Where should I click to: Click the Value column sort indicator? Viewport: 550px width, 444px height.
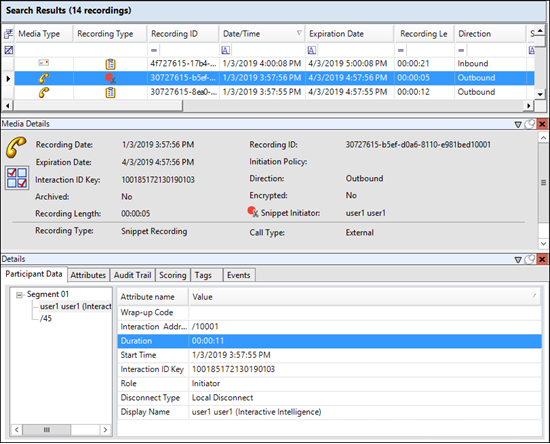(534, 296)
